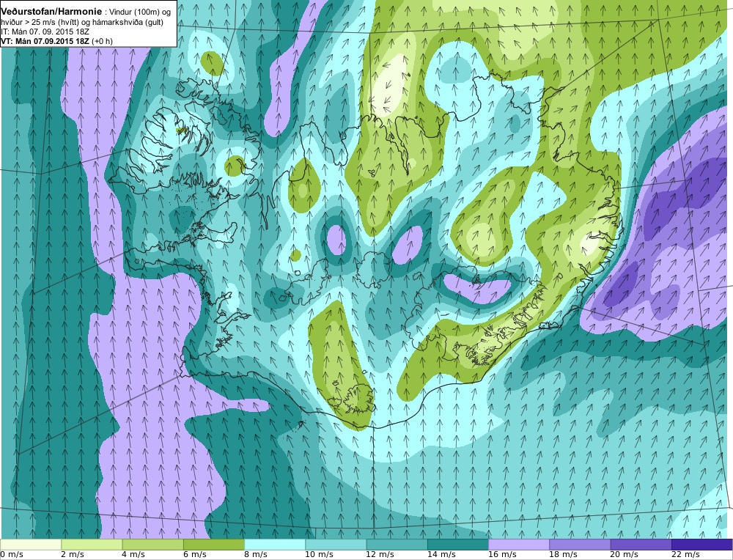This screenshot has height=560, width=733.
Task: Click the '16 m/s' legend label
Action: point(503,555)
